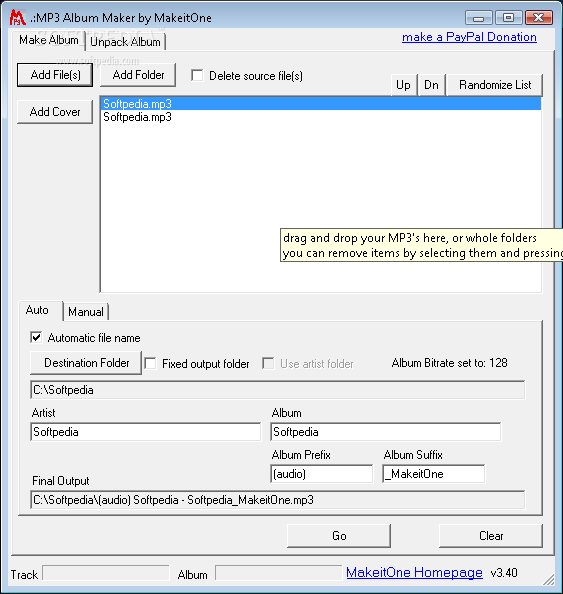Open the Unpack Album tab
563x594 pixels.
pos(125,42)
